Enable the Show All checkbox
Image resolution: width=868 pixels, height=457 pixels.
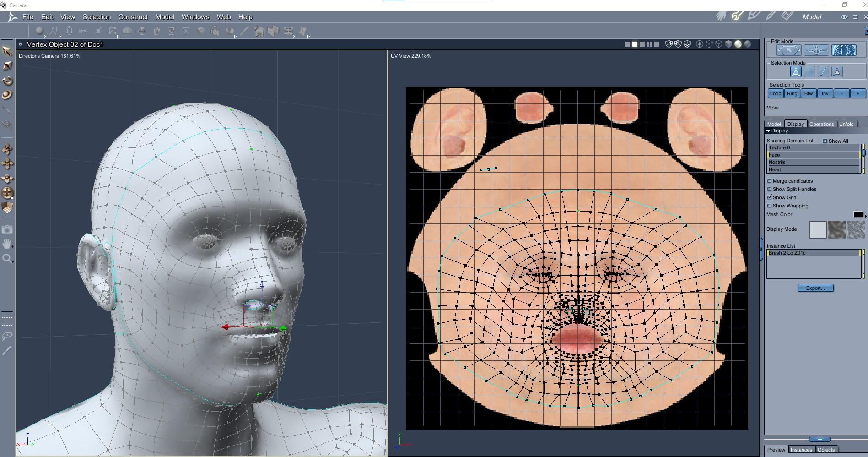825,141
